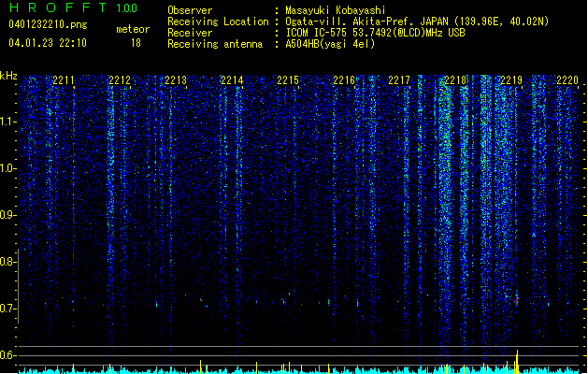Click the red meteor echo near 2219
The image size is (588, 374).
pos(516,300)
